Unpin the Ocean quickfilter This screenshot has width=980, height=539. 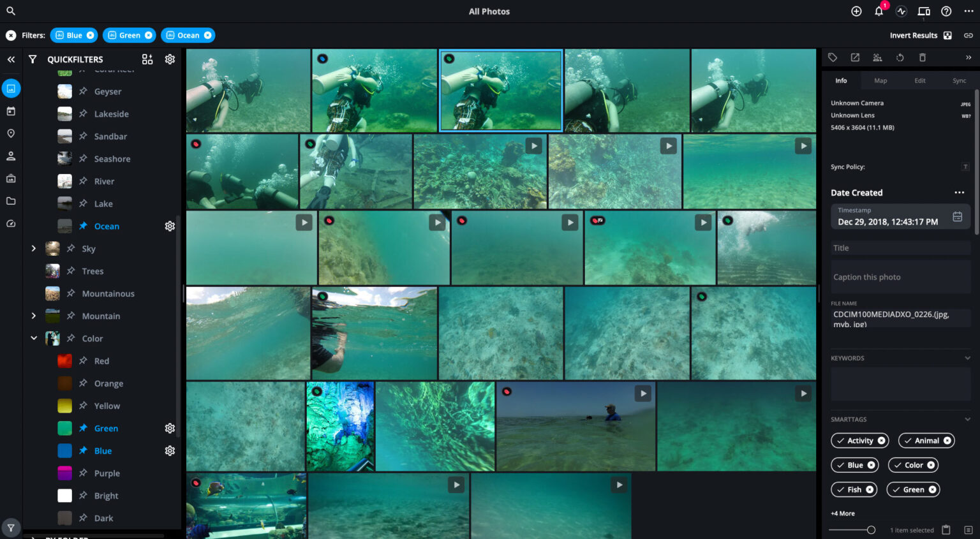click(x=82, y=226)
